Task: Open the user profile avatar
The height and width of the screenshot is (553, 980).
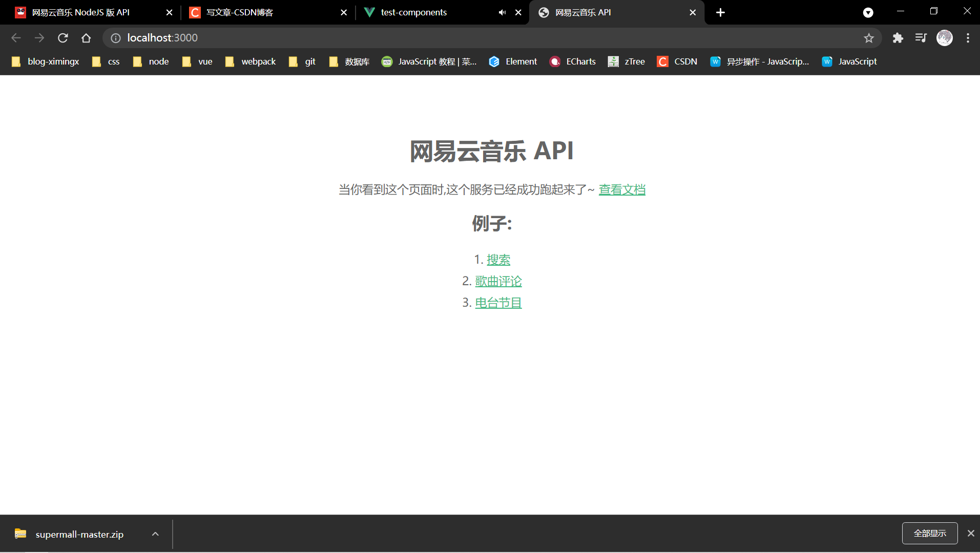Action: coord(945,38)
